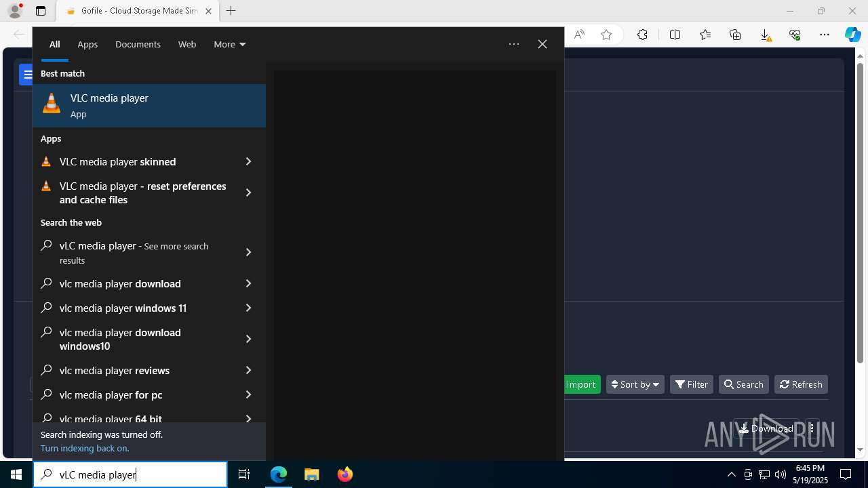Screen dimensions: 868x488
Task: Add page to favorites star icon
Action: click(606, 35)
